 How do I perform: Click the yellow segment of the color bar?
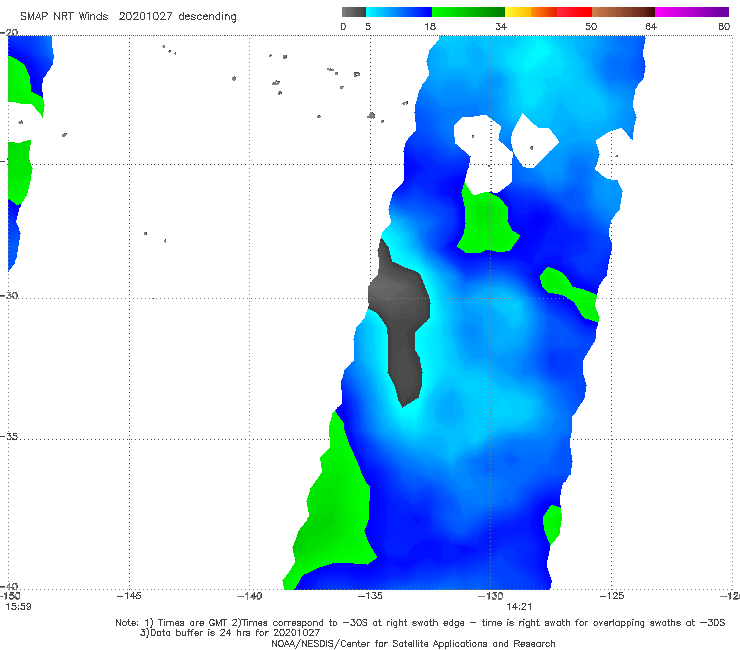point(518,12)
